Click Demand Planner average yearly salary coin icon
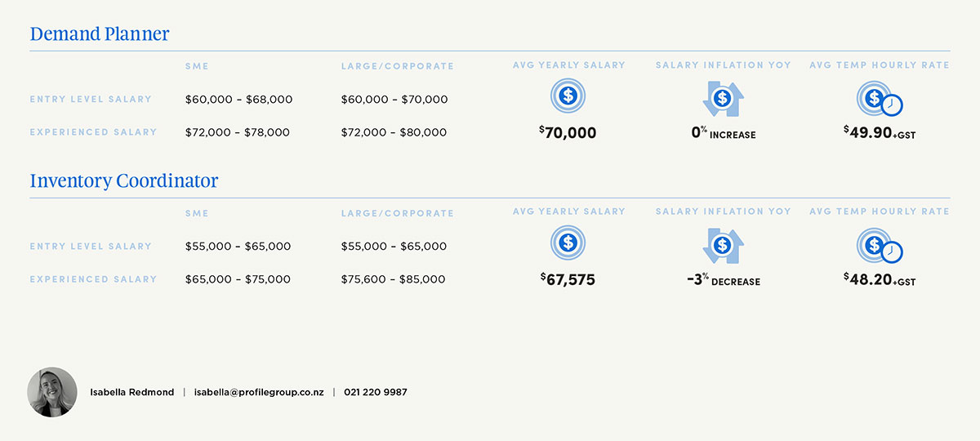980x441 pixels. pos(568,97)
